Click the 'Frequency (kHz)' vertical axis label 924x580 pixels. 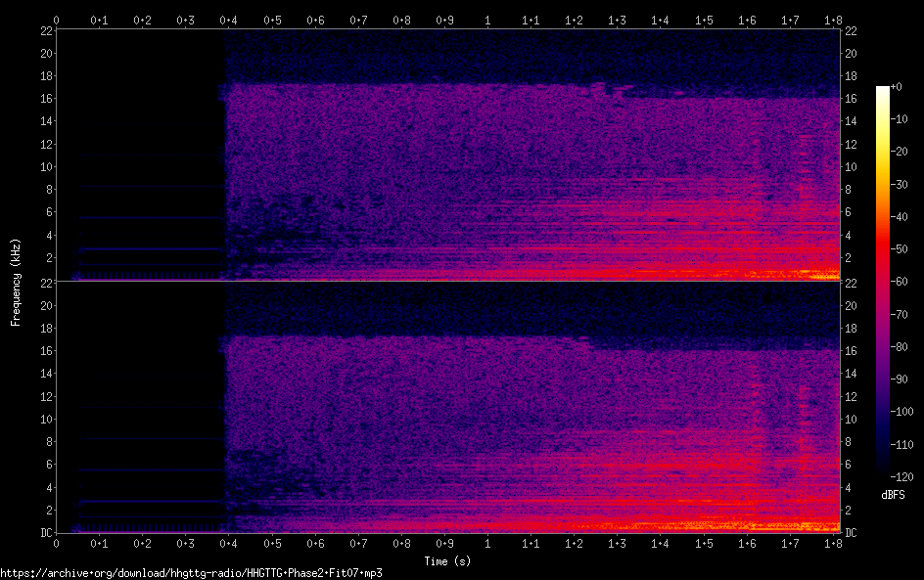(x=16, y=282)
